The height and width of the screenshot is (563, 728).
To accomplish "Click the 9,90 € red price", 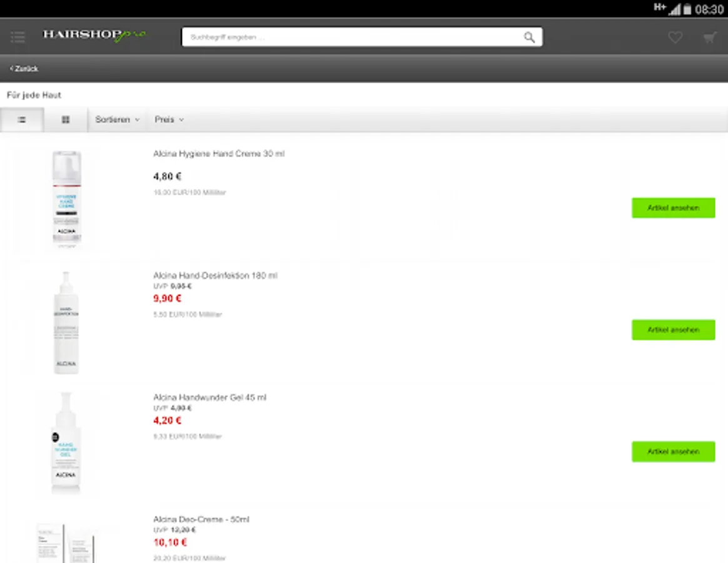I will pyautogui.click(x=167, y=298).
